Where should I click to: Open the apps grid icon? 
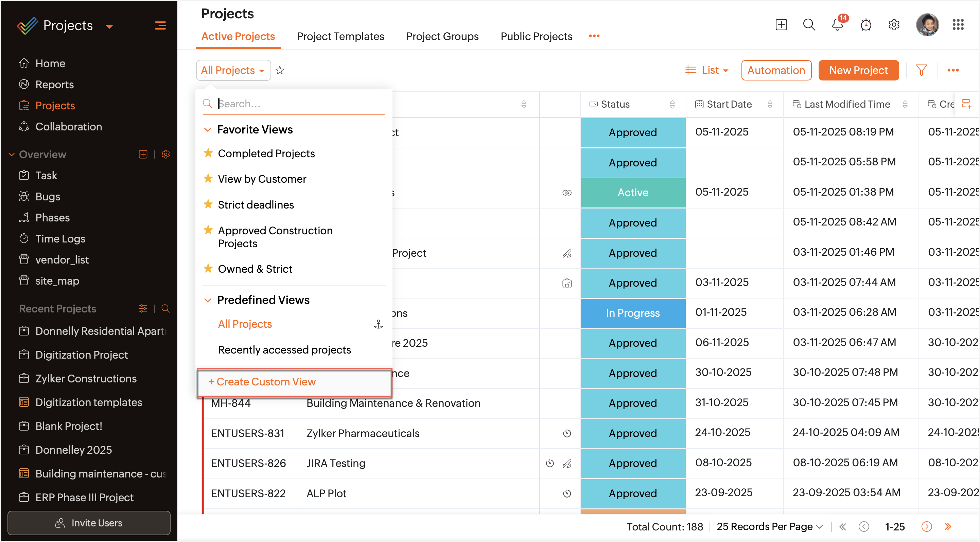coord(958,25)
